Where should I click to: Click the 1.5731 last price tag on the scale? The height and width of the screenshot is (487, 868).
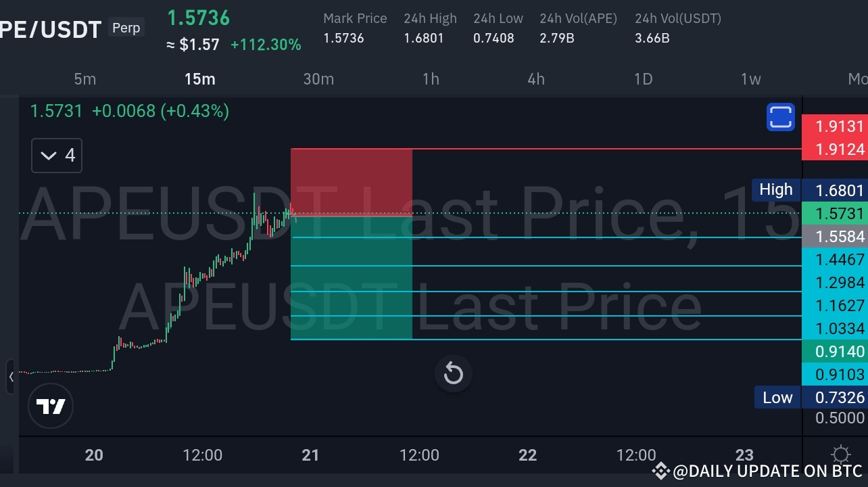coord(838,212)
